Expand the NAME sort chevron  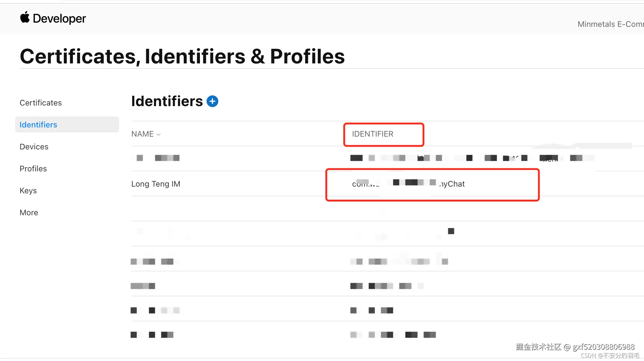click(x=158, y=134)
